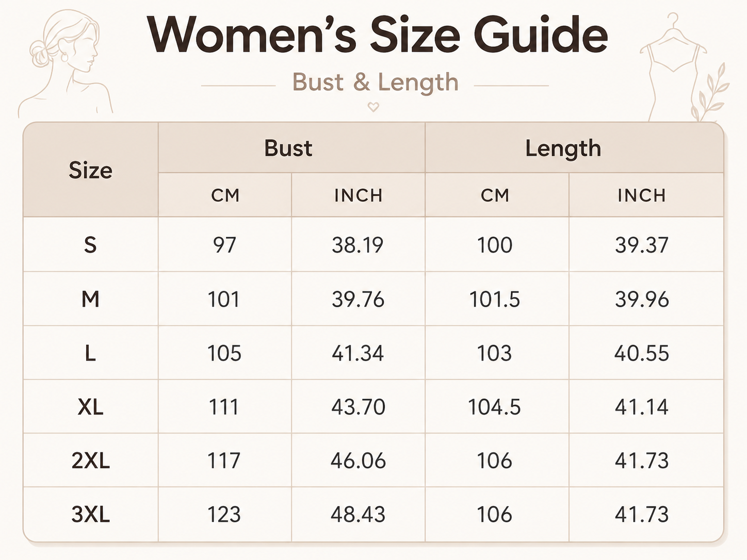Select the Length column header
The width and height of the screenshot is (747, 560).
click(x=563, y=149)
